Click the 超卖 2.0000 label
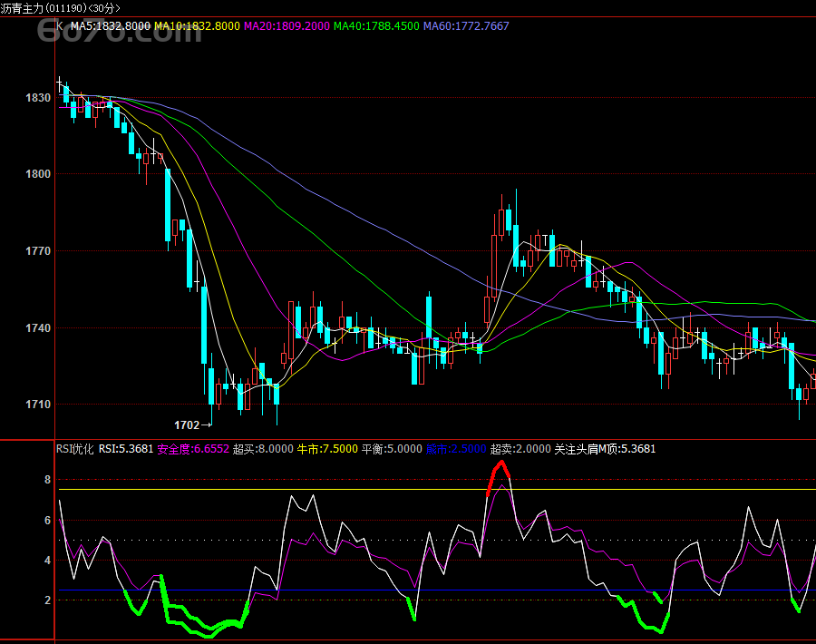 click(520, 449)
